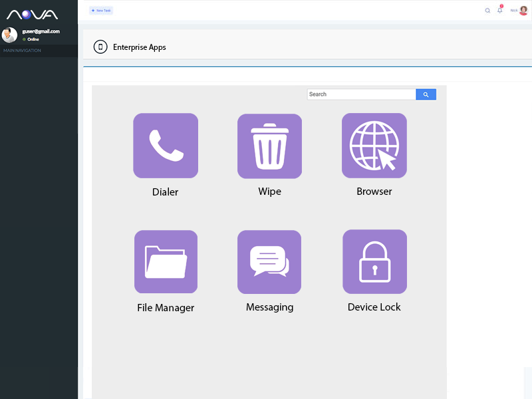Click the guser@gmail.com account name
The image size is (532, 399).
(41, 31)
